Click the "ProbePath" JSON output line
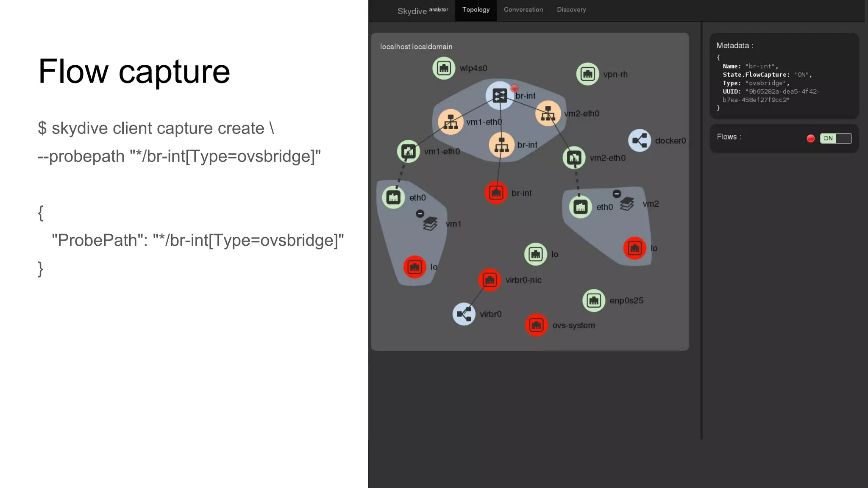This screenshot has width=868, height=488. (198, 240)
